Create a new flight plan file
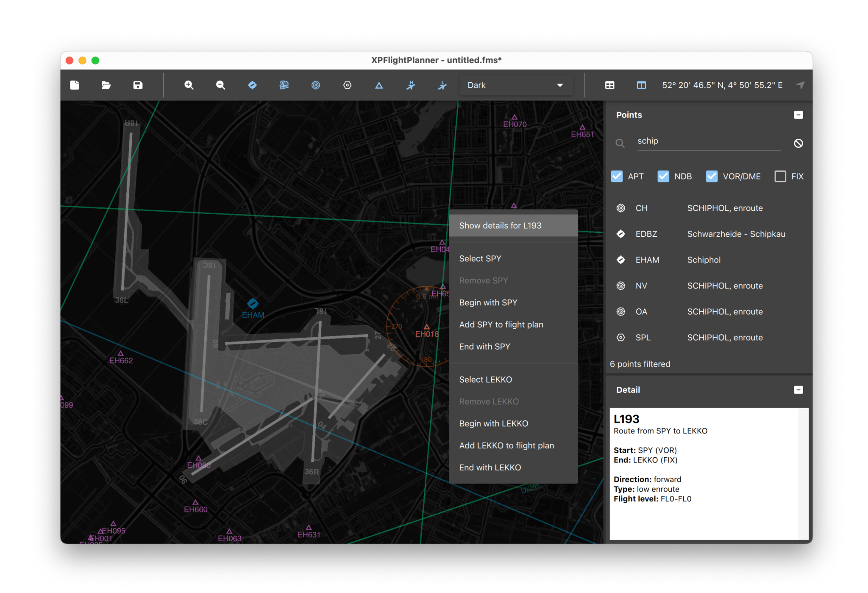Image resolution: width=868 pixels, height=593 pixels. (75, 85)
